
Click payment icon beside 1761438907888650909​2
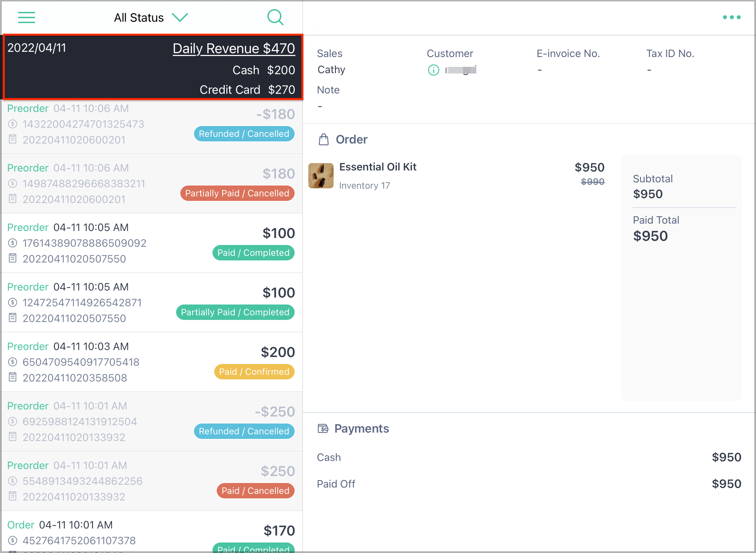point(13,243)
